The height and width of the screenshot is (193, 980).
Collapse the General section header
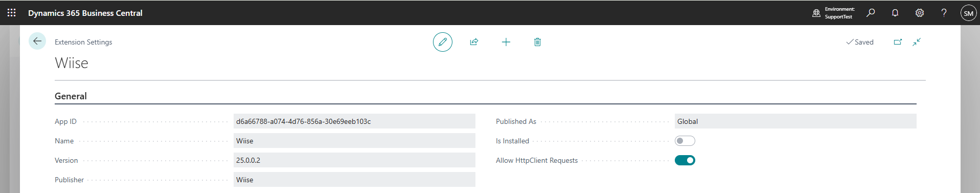coord(71,96)
